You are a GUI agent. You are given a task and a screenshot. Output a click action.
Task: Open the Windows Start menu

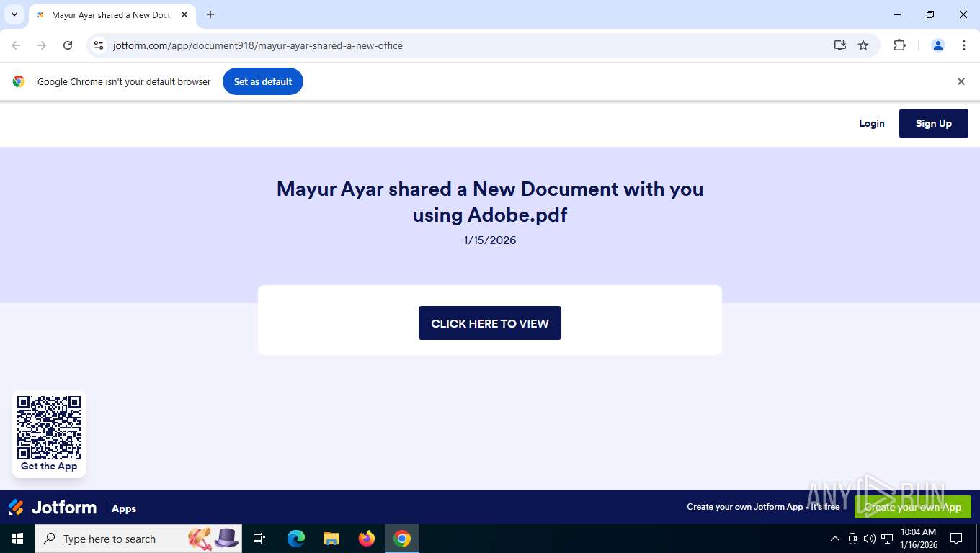tap(17, 539)
